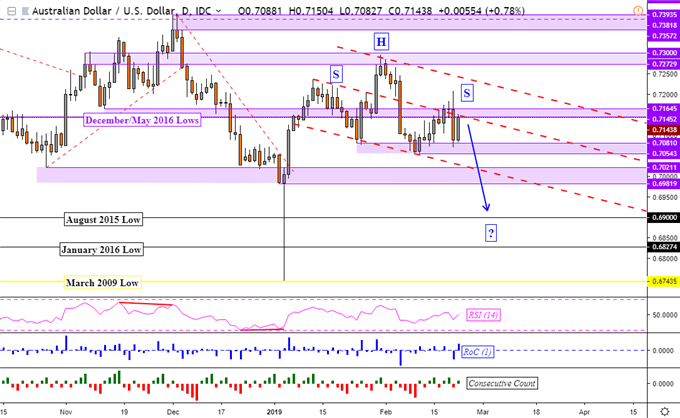
Task: Select the blue downward projection arrow drawing
Action: click(478, 168)
